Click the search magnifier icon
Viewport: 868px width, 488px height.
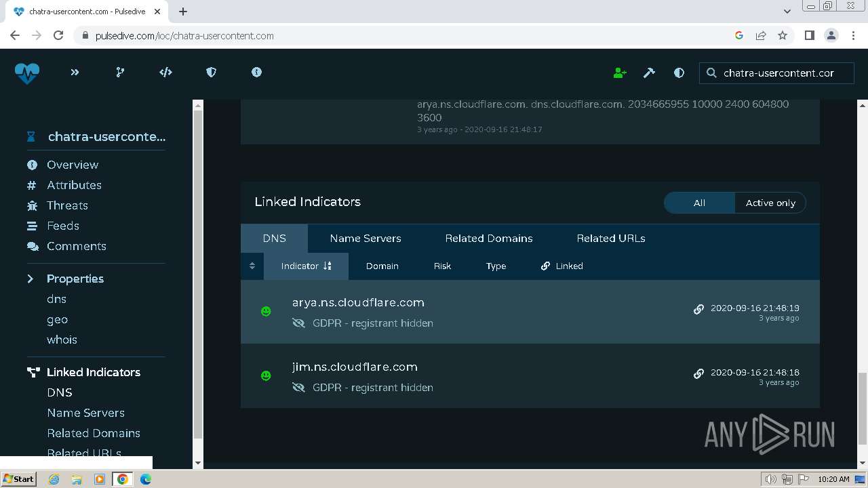[711, 73]
